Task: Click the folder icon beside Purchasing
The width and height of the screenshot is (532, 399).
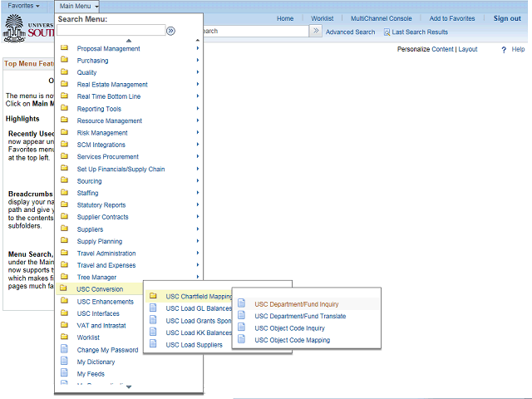Action: pyautogui.click(x=64, y=61)
